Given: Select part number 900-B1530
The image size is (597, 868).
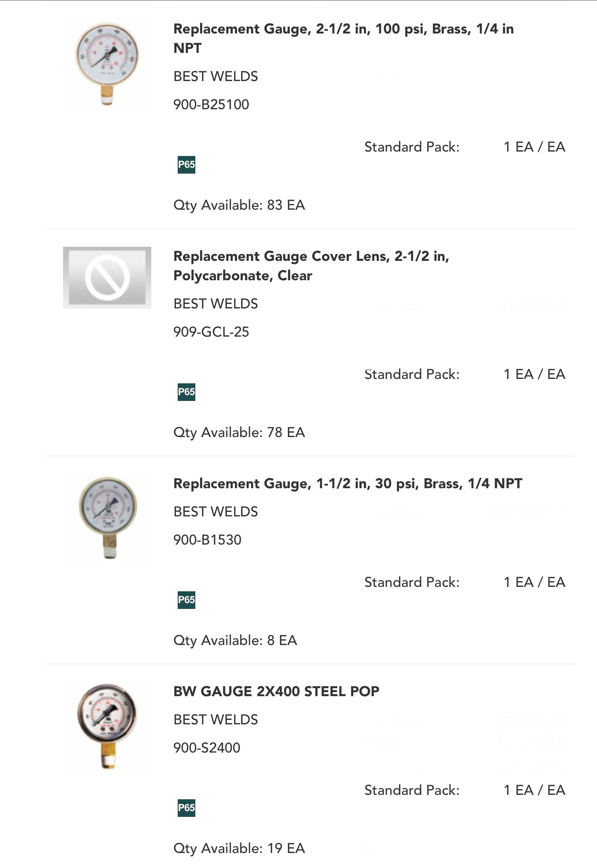Looking at the screenshot, I should 207,540.
